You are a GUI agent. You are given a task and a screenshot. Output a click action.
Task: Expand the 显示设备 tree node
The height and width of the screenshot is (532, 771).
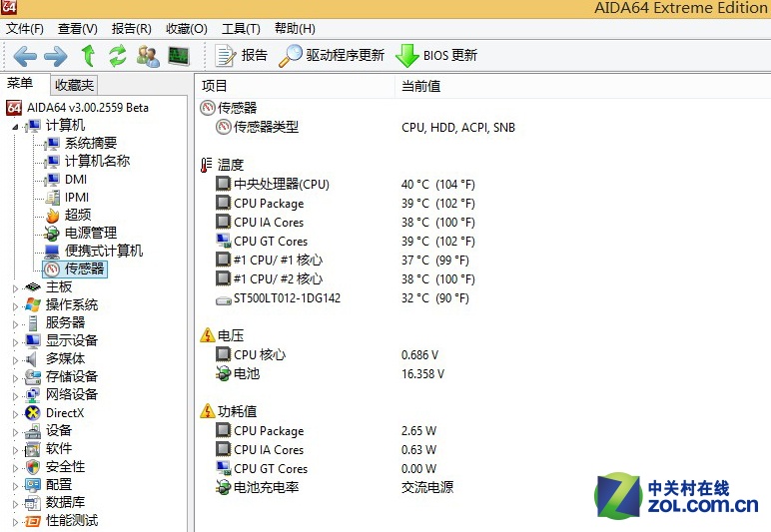(15, 342)
